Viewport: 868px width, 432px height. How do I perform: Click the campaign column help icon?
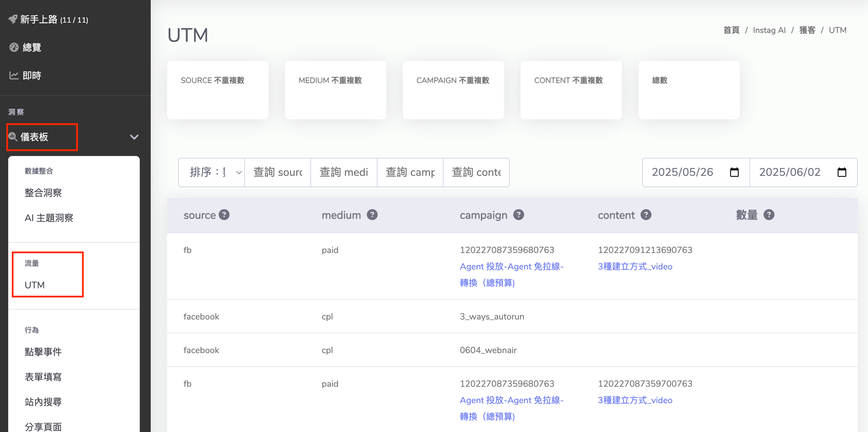[x=519, y=215]
